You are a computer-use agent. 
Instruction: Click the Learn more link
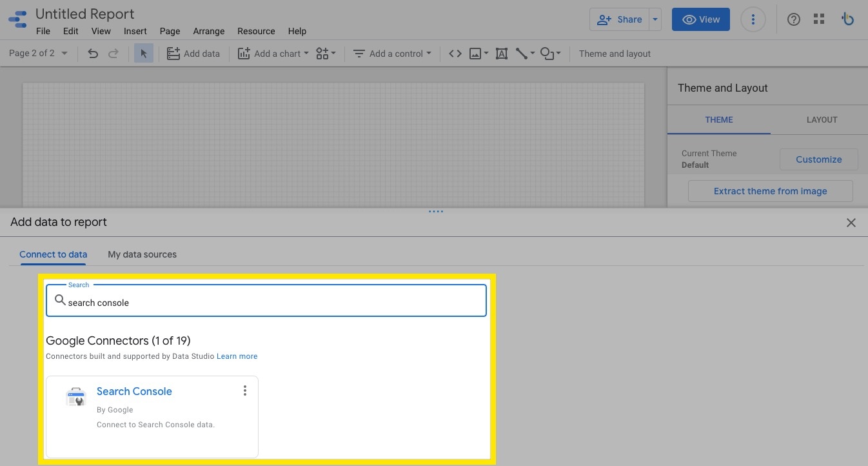(x=237, y=356)
